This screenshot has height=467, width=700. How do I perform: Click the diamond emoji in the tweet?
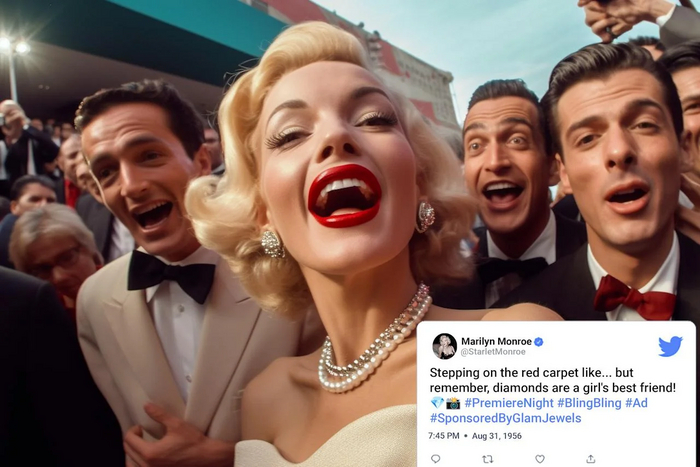[x=437, y=403]
